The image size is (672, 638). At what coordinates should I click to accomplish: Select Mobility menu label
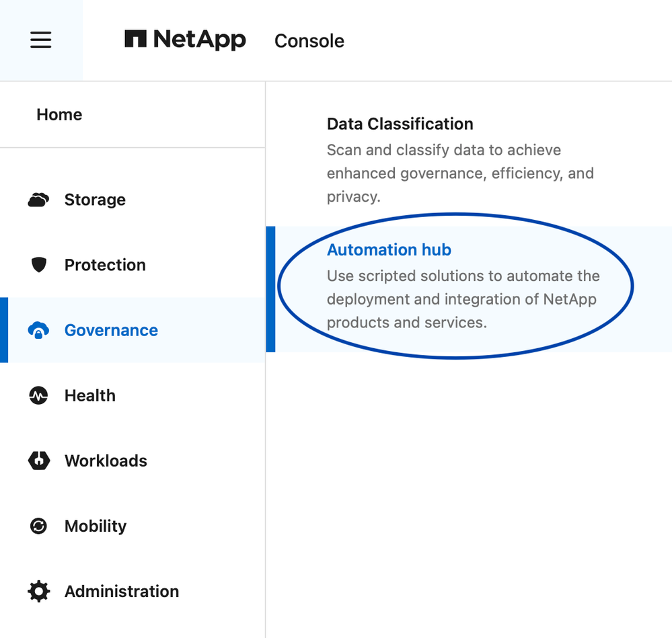click(x=96, y=526)
